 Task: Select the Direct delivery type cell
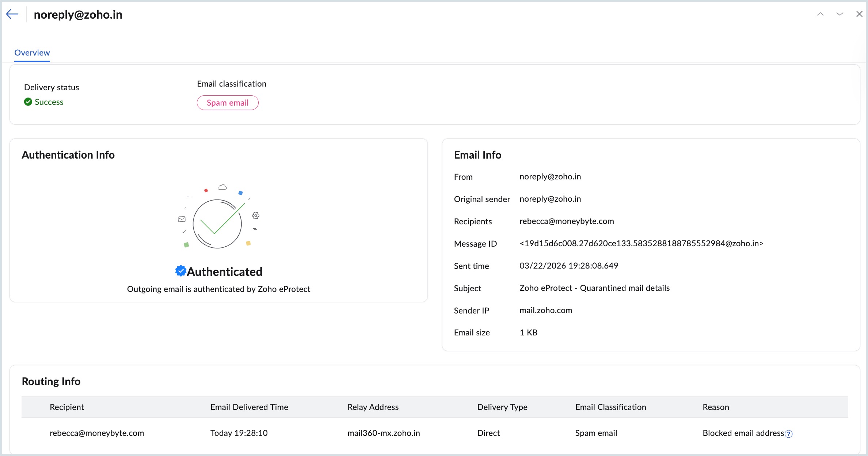coord(488,433)
